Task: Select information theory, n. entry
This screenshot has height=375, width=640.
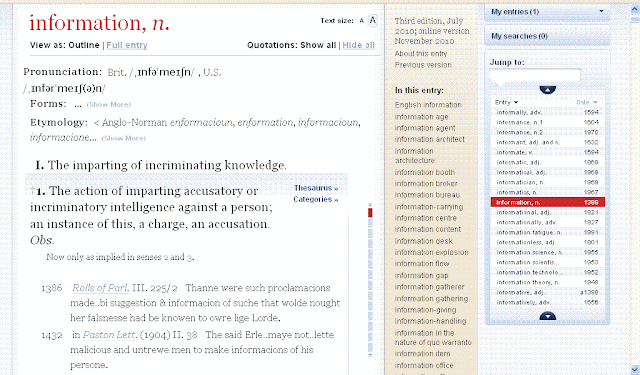Action: (x=547, y=282)
